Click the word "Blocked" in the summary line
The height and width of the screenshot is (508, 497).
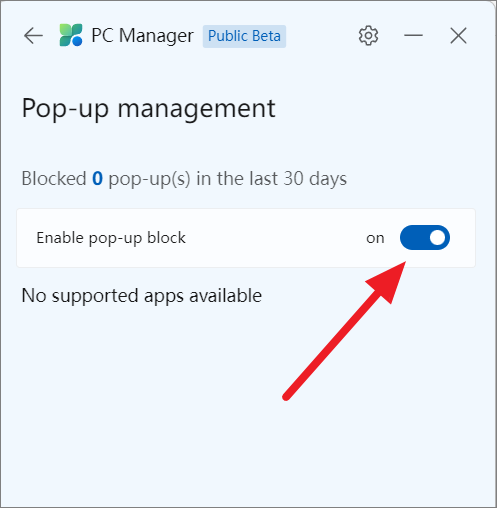54,178
